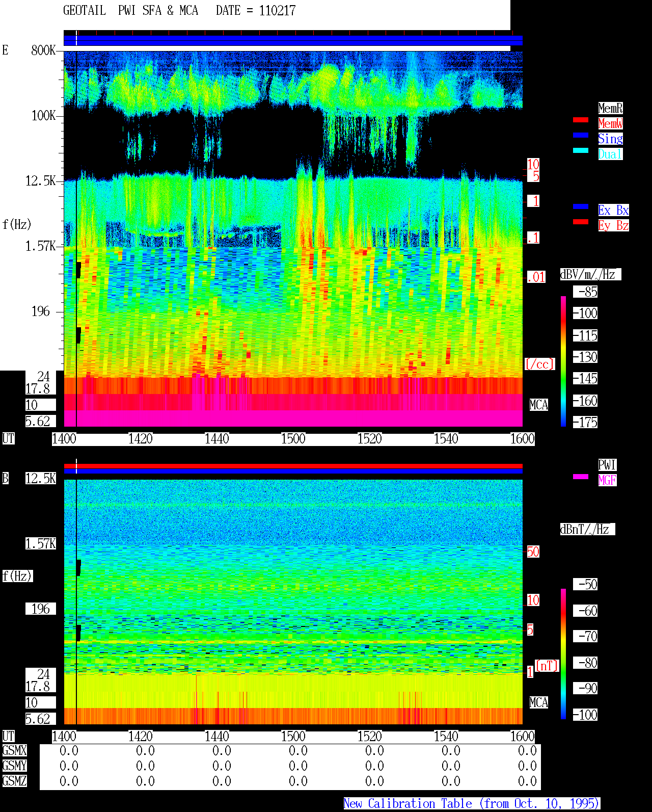Image resolution: width=652 pixels, height=812 pixels.
Task: Click the -90 color scale value
Action: pyautogui.click(x=585, y=688)
